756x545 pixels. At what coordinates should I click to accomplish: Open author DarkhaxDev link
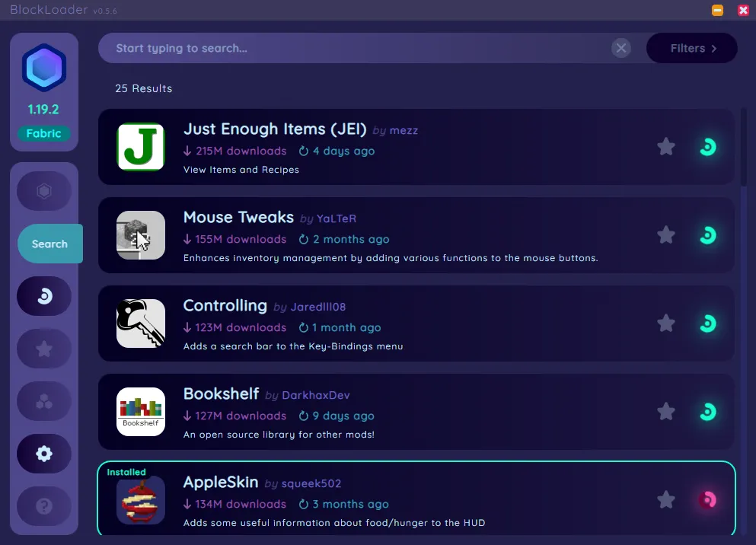[316, 395]
